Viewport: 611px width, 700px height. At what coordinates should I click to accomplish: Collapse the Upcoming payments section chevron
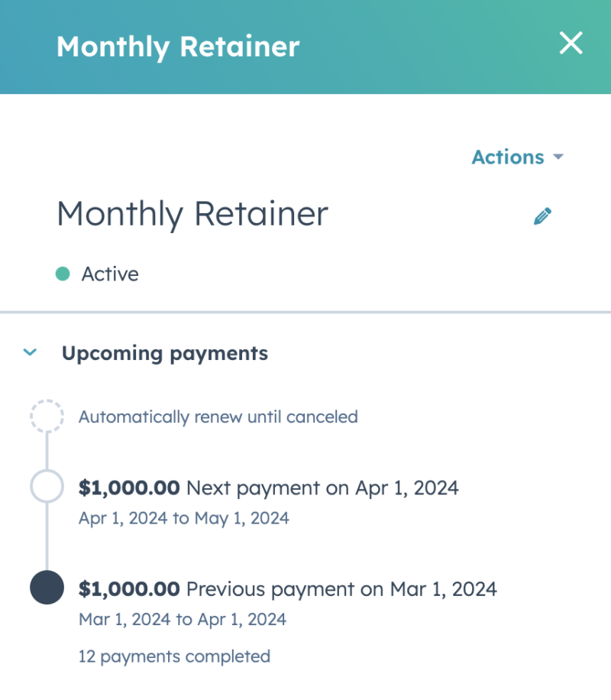30,353
